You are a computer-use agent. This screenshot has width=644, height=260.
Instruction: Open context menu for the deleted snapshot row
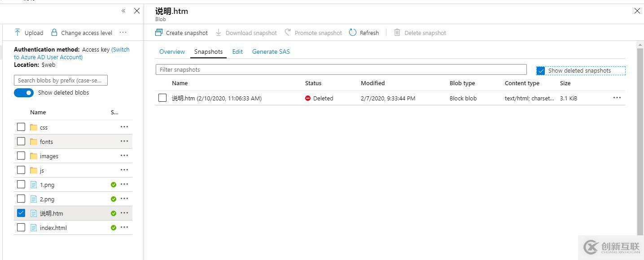pos(617,98)
